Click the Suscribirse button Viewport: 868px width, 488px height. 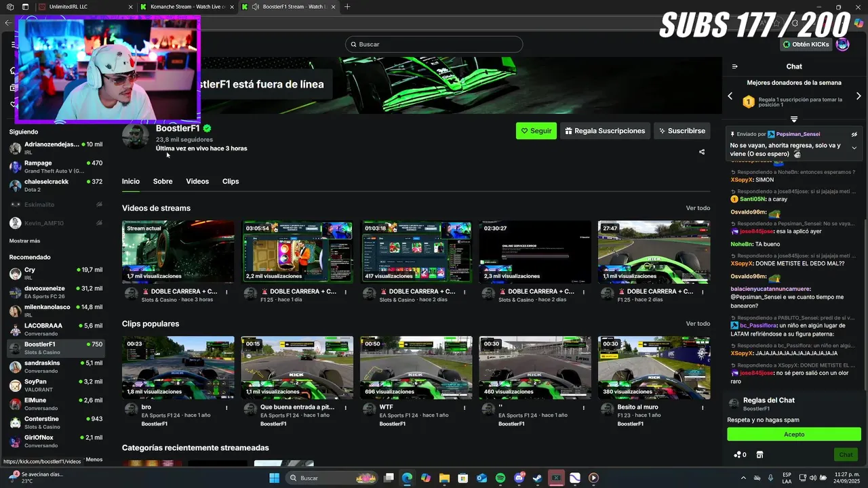(682, 131)
